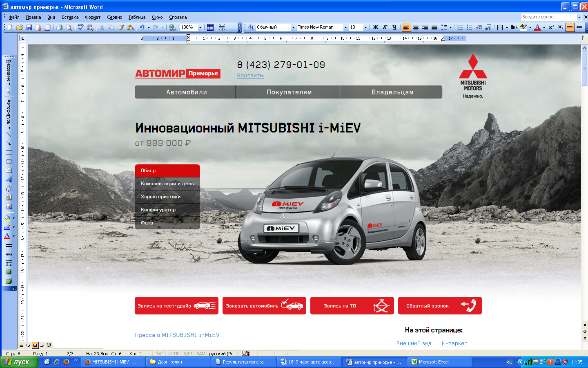Select Комплектации и цены in side menu
This screenshot has width=588, height=368.
(167, 184)
